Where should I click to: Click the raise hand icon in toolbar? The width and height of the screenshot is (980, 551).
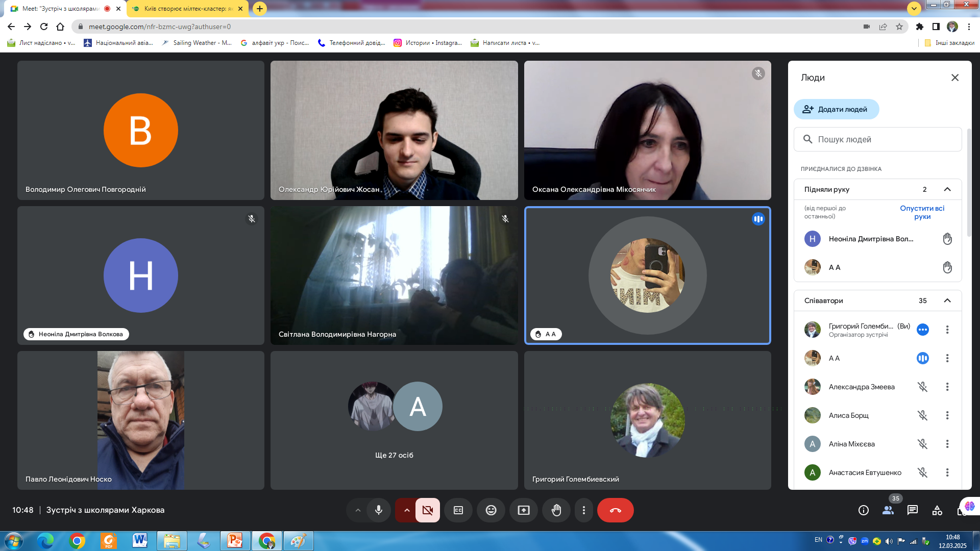pyautogui.click(x=556, y=510)
